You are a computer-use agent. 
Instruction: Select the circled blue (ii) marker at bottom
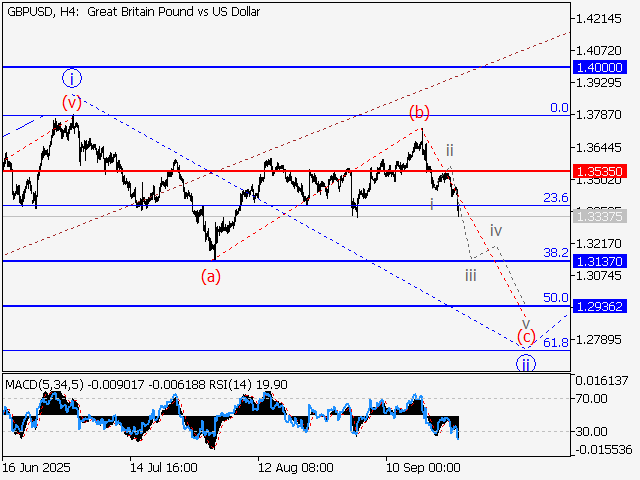click(526, 362)
